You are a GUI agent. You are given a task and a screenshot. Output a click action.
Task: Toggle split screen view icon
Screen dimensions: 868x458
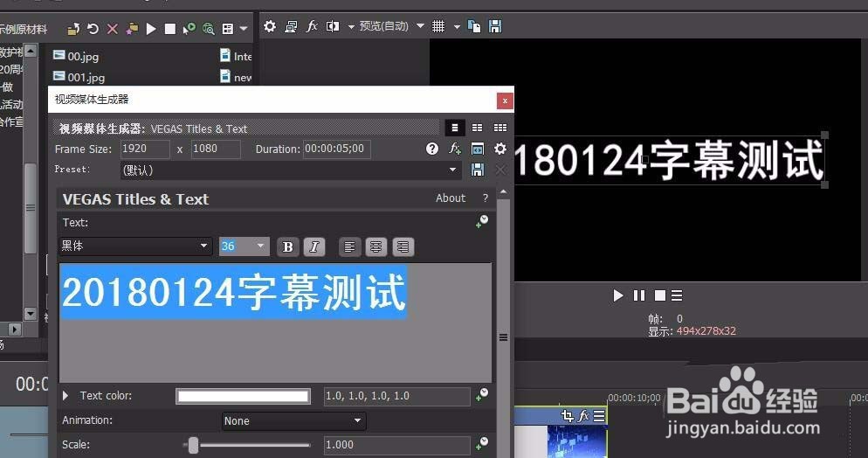(333, 26)
